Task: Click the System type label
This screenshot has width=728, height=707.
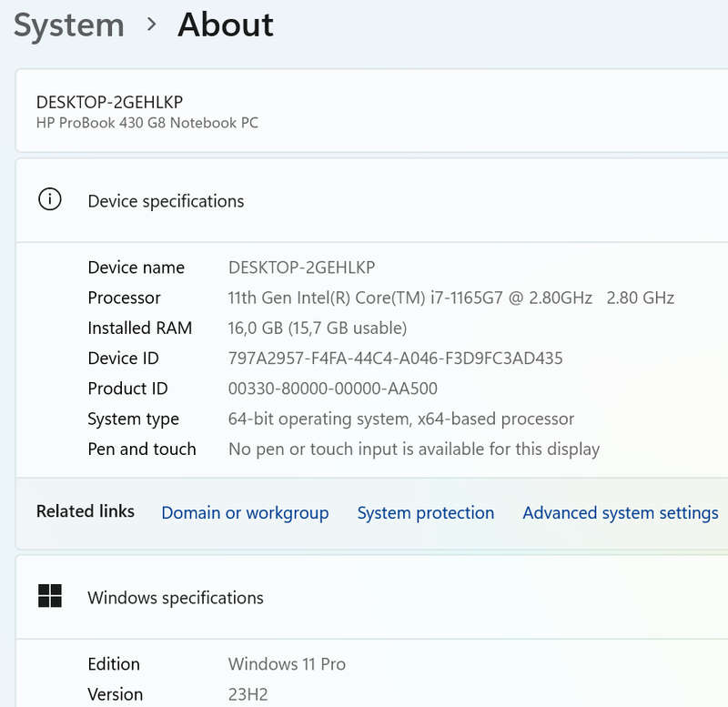Action: pos(133,419)
